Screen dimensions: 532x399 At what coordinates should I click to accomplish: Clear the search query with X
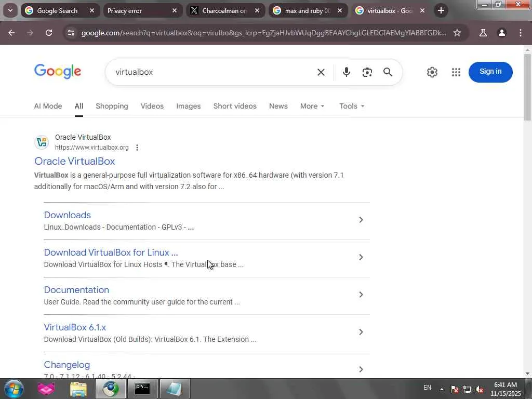point(321,72)
